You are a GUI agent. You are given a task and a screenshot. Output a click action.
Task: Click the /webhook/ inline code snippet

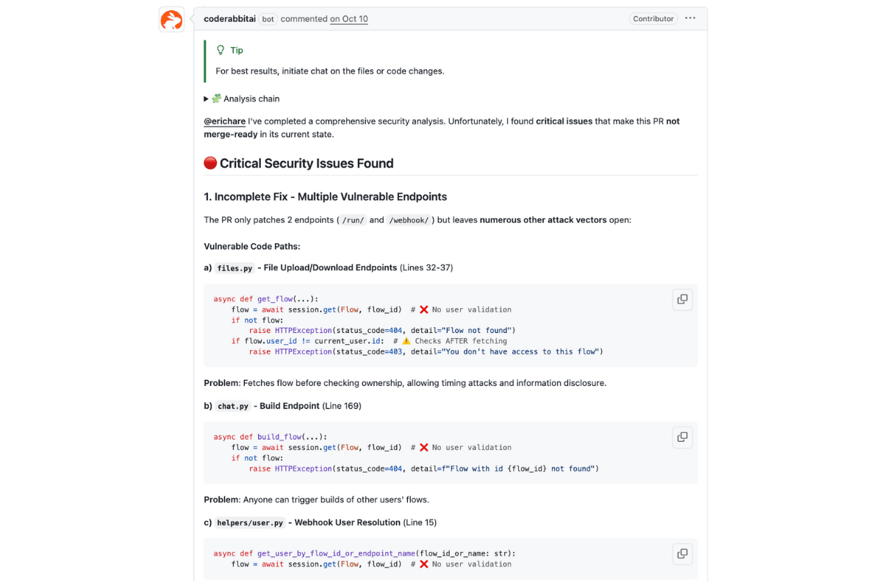point(409,220)
